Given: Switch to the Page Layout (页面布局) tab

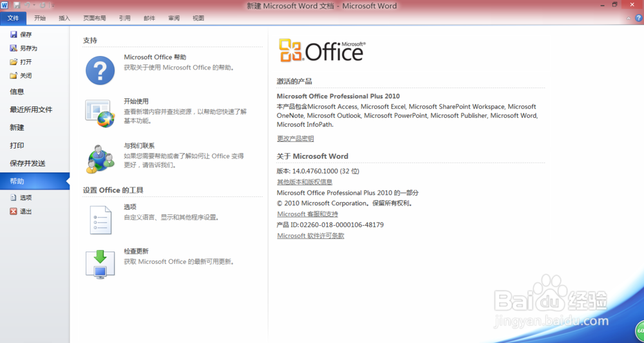Looking at the screenshot, I should [95, 18].
